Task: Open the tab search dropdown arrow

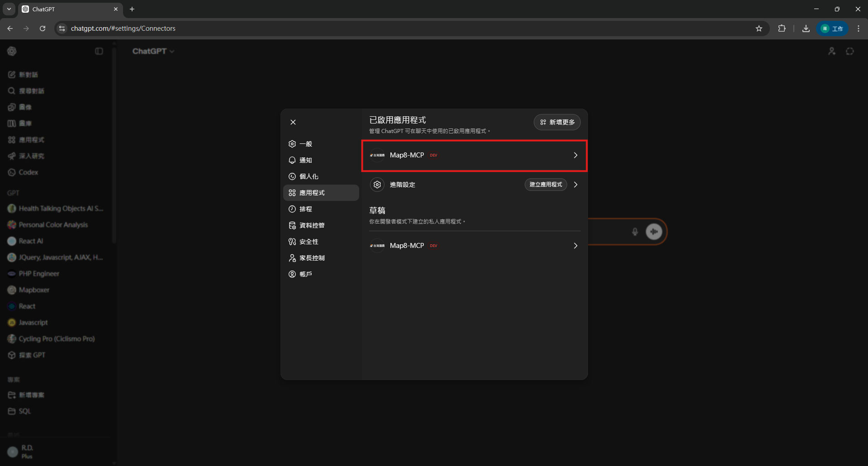Action: point(9,9)
